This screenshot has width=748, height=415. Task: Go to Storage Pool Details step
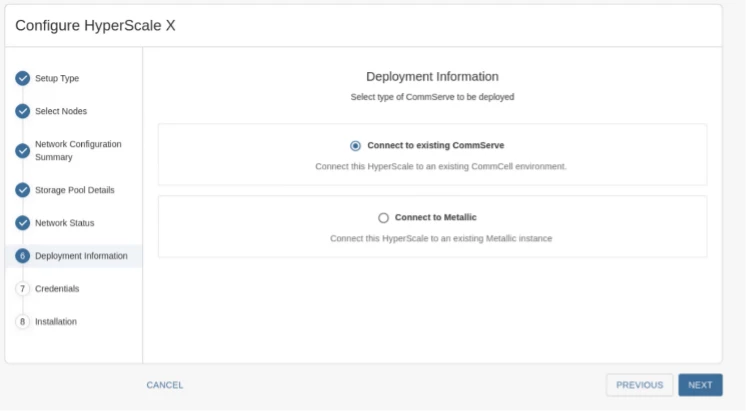pyautogui.click(x=75, y=190)
